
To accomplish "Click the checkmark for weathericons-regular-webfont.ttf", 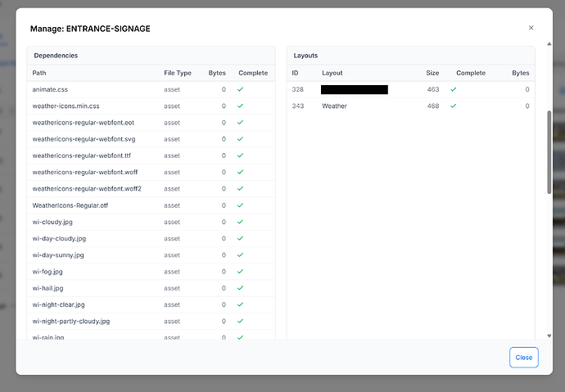I will click(x=241, y=155).
